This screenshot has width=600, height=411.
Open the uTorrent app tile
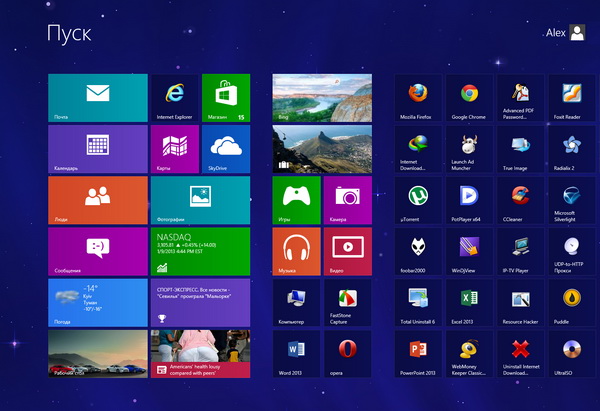tap(420, 199)
